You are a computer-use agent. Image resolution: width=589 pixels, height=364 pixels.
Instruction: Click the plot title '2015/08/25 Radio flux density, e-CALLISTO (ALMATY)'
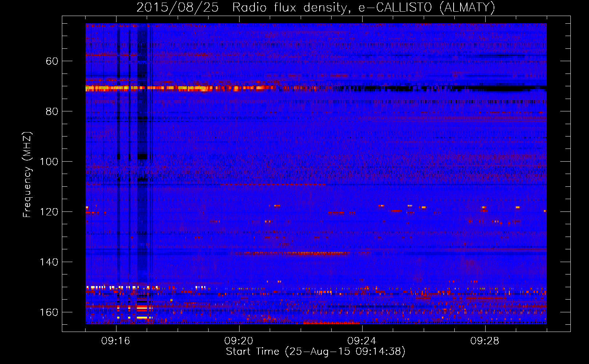point(316,7)
